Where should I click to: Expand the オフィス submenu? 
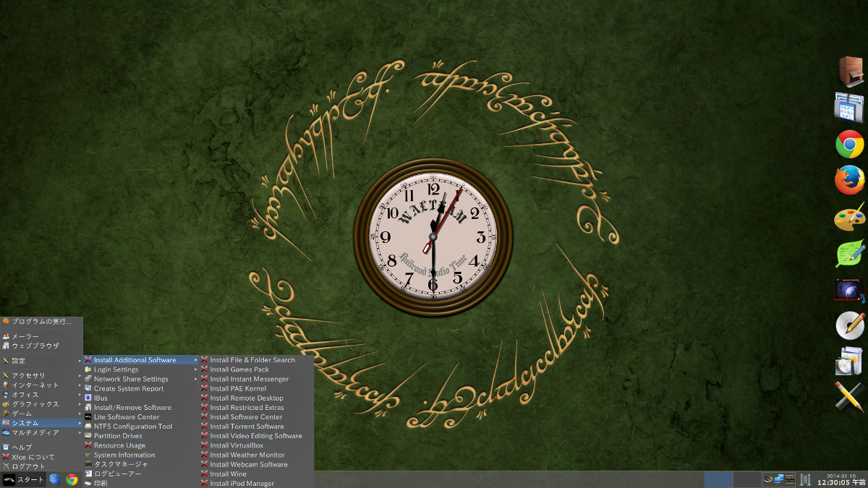pyautogui.click(x=41, y=394)
